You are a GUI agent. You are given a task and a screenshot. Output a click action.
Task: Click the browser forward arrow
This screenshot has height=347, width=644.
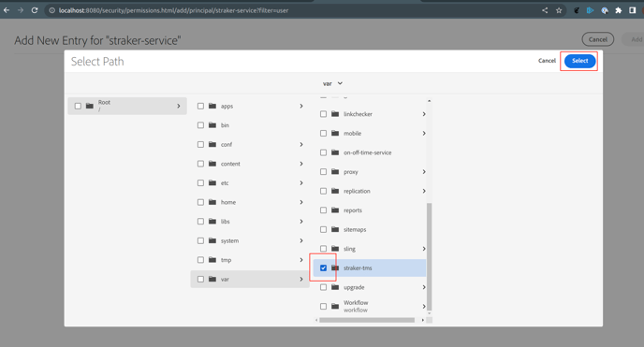21,10
